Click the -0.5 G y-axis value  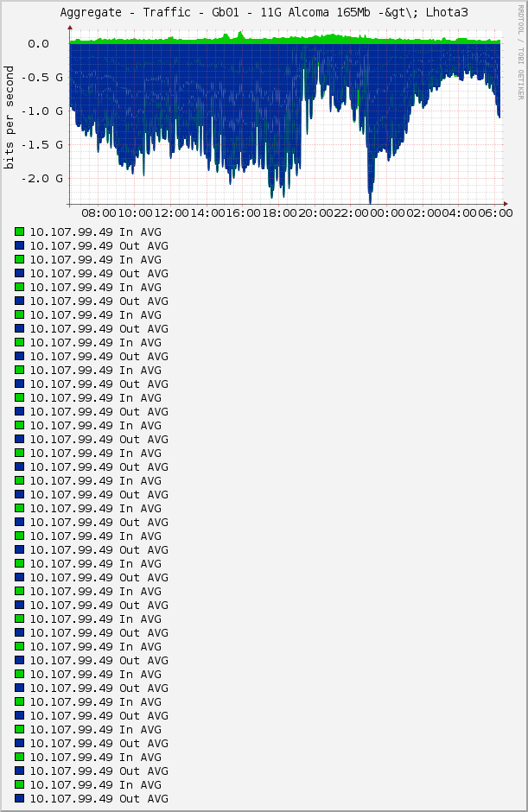click(41, 78)
